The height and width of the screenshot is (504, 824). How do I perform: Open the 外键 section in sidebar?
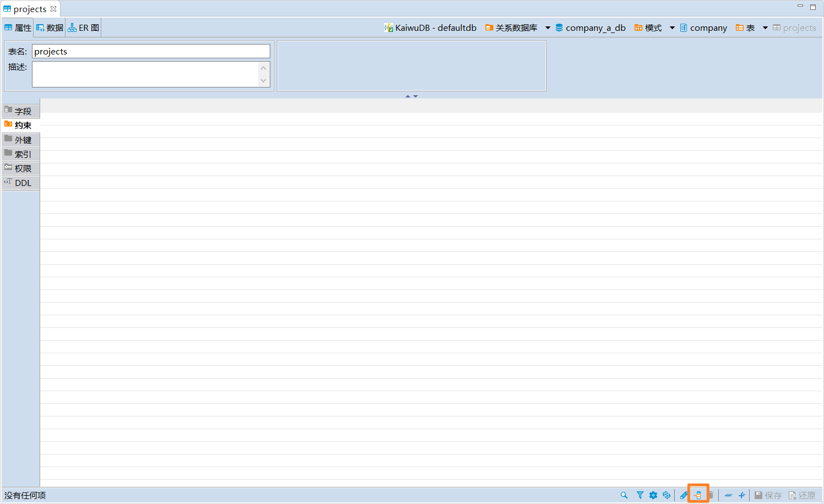point(21,140)
